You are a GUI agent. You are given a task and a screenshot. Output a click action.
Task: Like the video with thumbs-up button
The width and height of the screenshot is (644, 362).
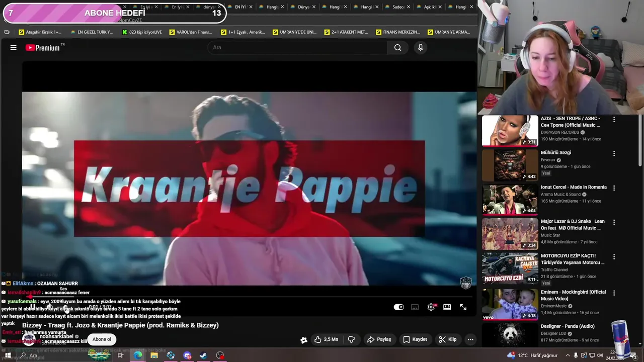[326, 339]
